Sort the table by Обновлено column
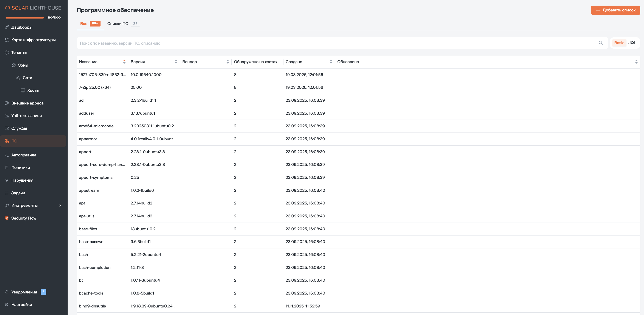The image size is (644, 315). tap(636, 62)
